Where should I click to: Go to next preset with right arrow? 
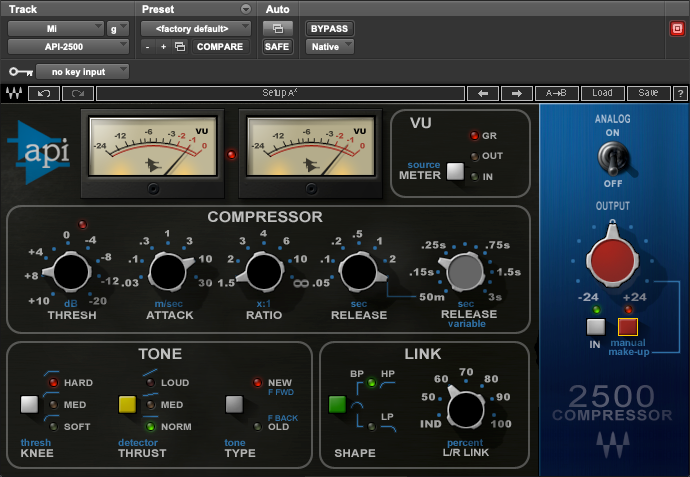(517, 93)
